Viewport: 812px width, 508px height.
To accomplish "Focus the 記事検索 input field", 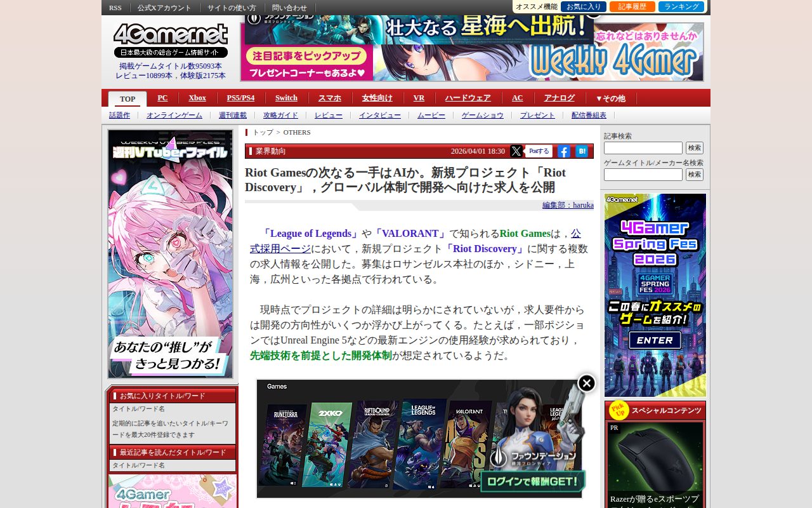I will (x=643, y=148).
